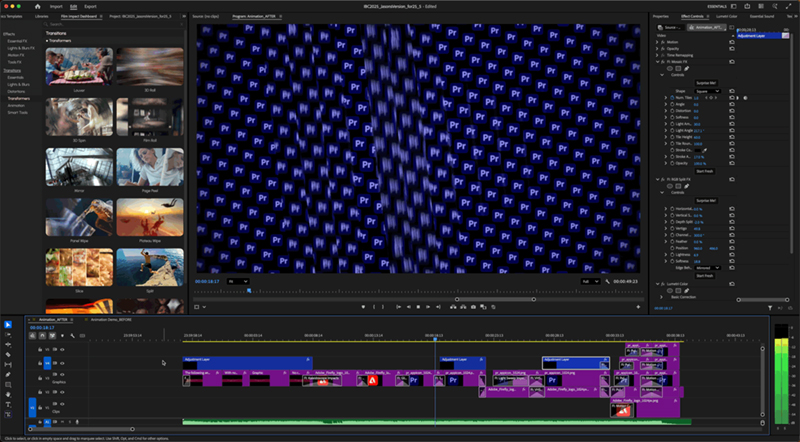Switch to the Export tab
800x442 pixels.
pos(91,6)
